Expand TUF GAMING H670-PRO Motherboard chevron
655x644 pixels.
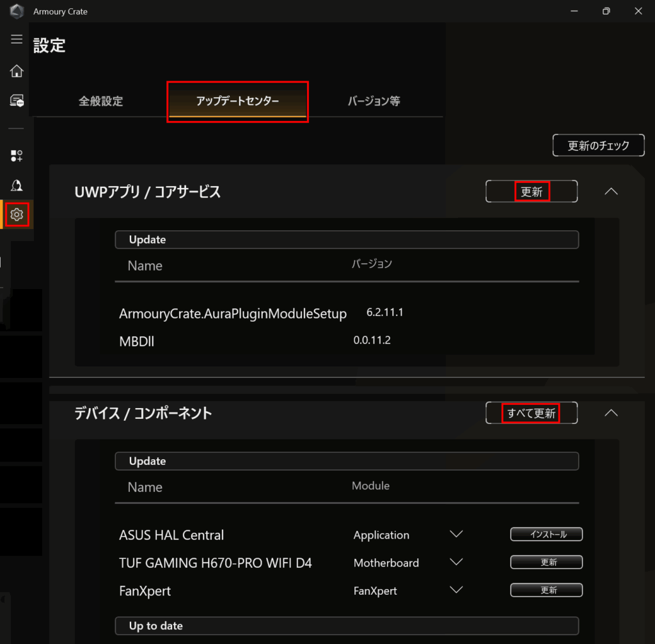coord(456,562)
